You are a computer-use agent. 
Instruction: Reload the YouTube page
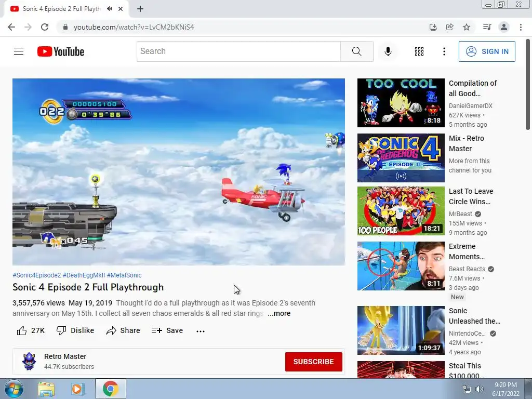point(45,27)
